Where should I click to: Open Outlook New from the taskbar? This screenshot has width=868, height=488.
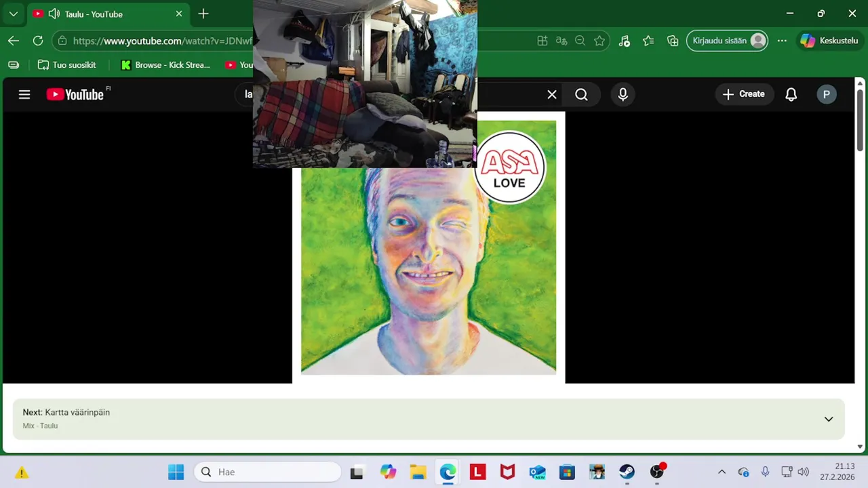click(x=537, y=472)
